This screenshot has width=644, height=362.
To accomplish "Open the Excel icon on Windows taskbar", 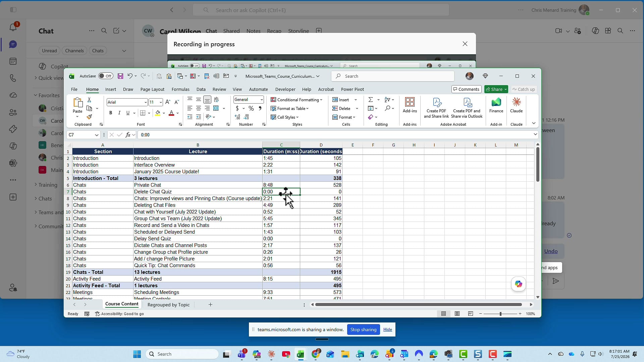I will (x=301, y=354).
